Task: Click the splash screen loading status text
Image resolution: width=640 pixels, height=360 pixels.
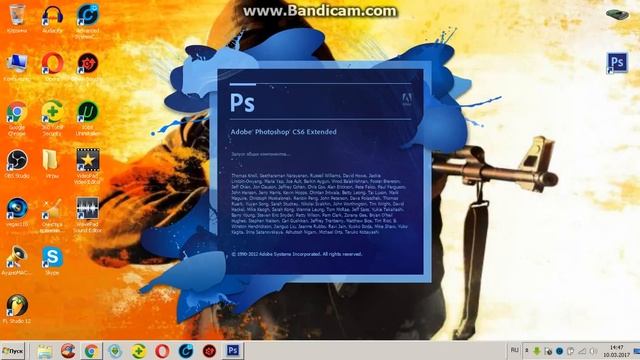Action: coord(261,154)
